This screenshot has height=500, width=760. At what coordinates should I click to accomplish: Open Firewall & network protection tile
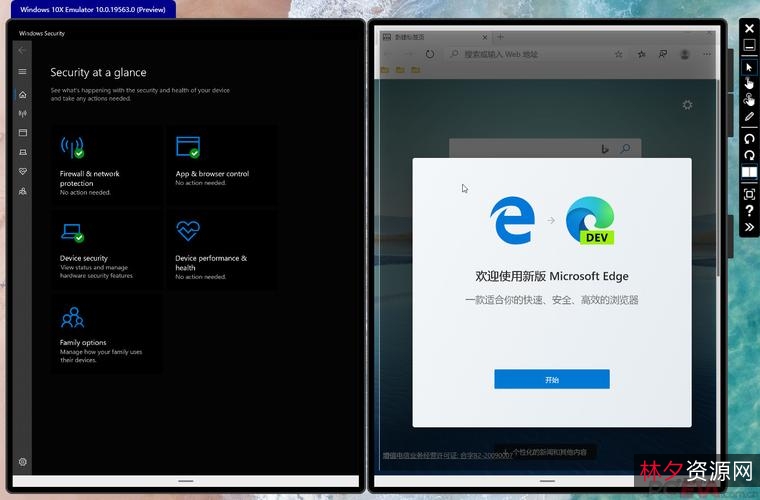click(106, 166)
